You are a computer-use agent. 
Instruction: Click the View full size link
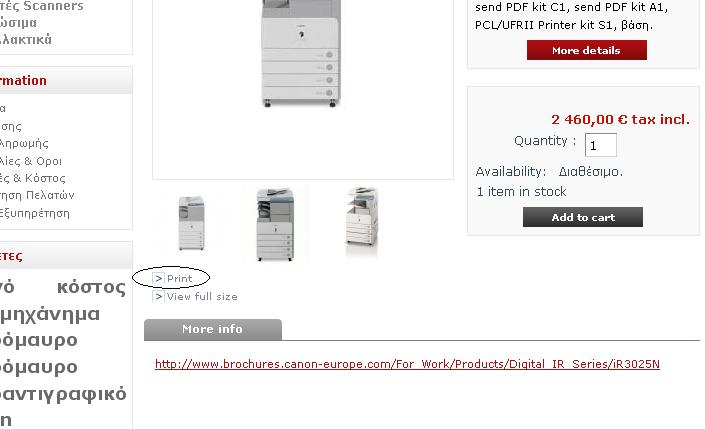(202, 296)
